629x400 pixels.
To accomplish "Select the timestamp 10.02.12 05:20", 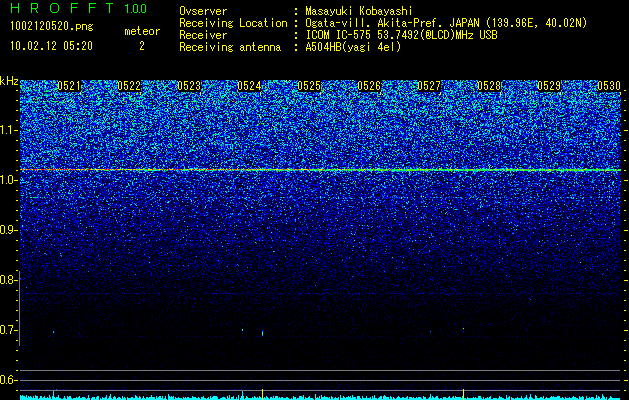I will (51, 46).
